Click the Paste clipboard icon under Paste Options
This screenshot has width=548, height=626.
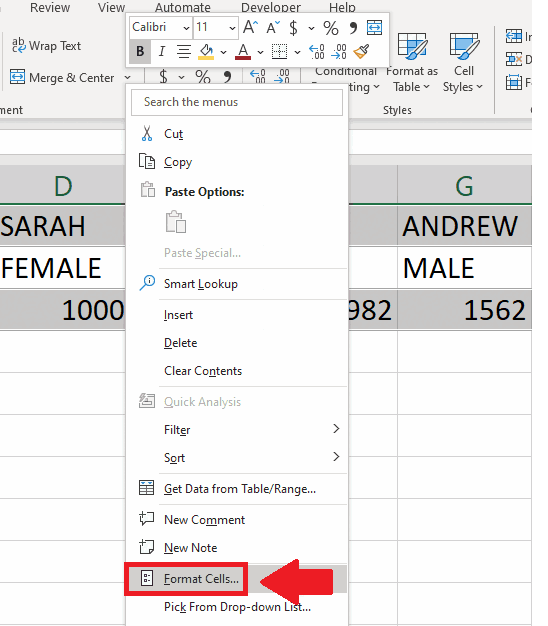176,222
